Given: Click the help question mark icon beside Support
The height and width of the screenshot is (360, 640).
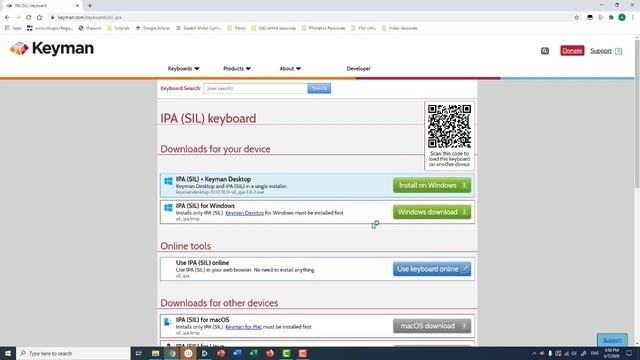Looking at the screenshot, I should coord(618,51).
